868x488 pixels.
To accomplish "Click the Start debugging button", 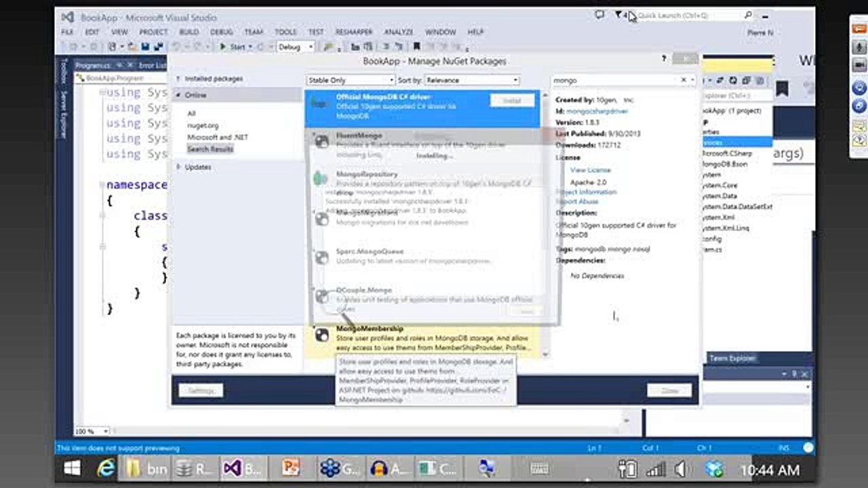I will point(232,47).
